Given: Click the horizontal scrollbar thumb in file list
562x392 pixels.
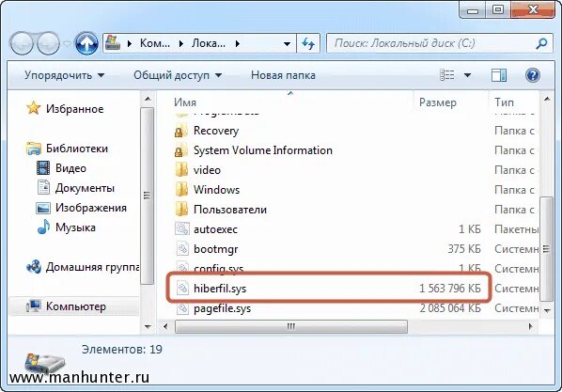Looking at the screenshot, I should click(x=290, y=326).
